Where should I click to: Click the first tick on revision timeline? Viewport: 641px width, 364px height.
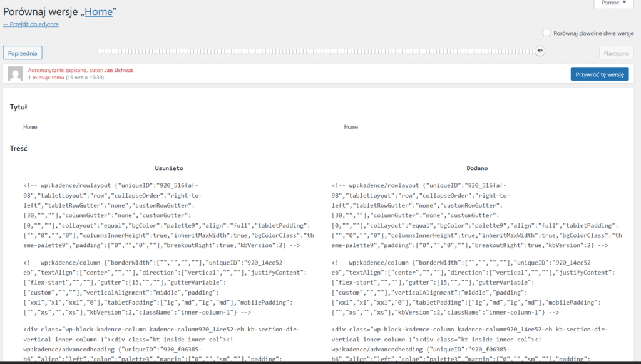pos(99,51)
